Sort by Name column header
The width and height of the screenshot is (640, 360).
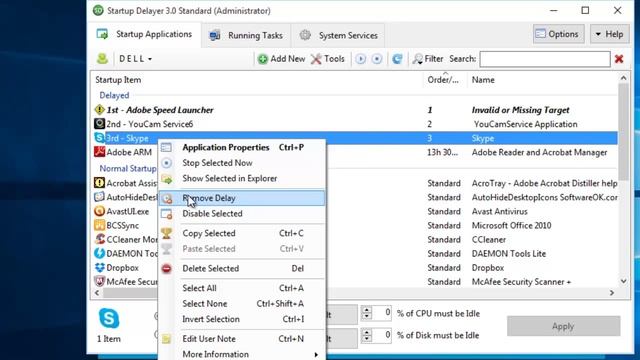543,80
